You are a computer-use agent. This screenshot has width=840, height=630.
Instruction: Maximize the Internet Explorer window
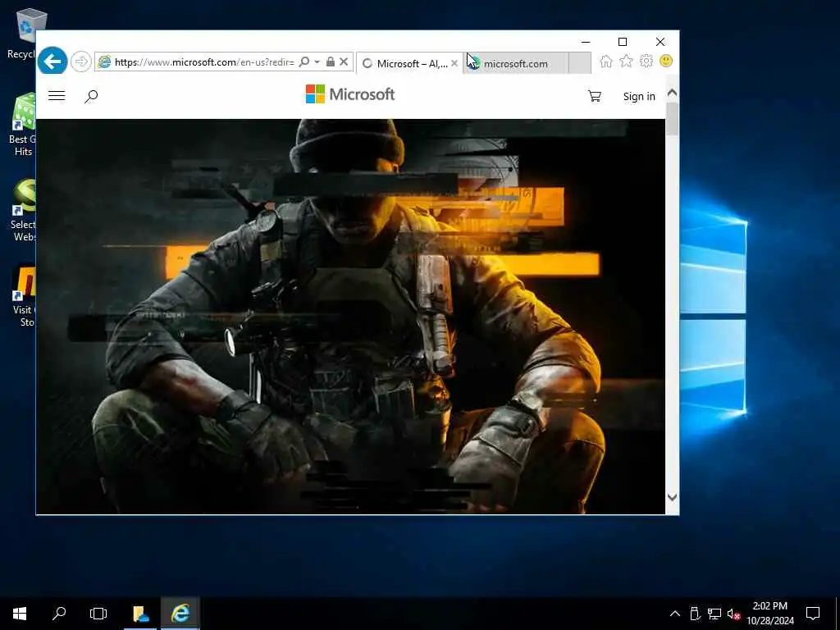click(623, 42)
